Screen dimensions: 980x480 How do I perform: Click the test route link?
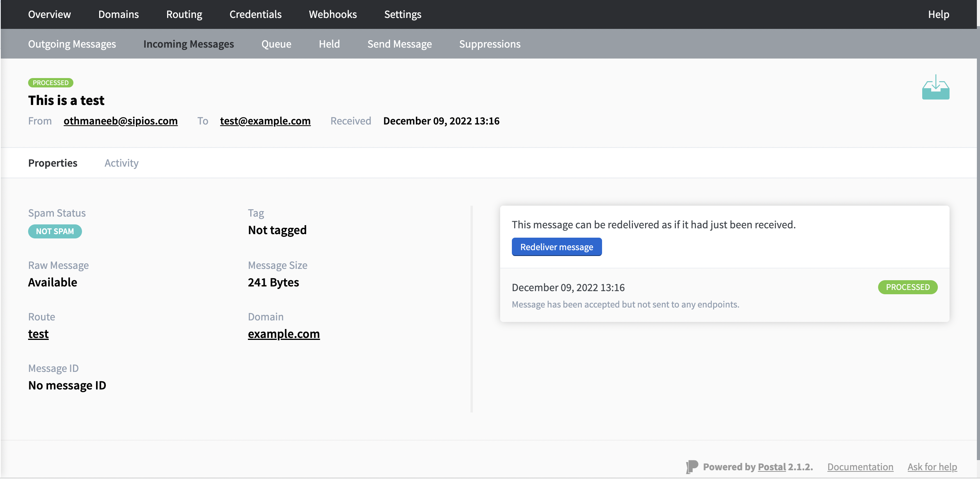click(x=38, y=334)
